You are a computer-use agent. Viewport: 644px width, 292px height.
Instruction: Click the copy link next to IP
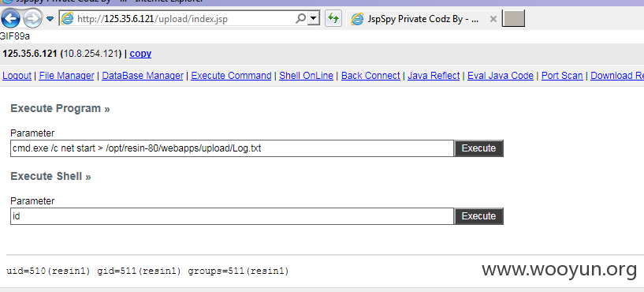[140, 54]
